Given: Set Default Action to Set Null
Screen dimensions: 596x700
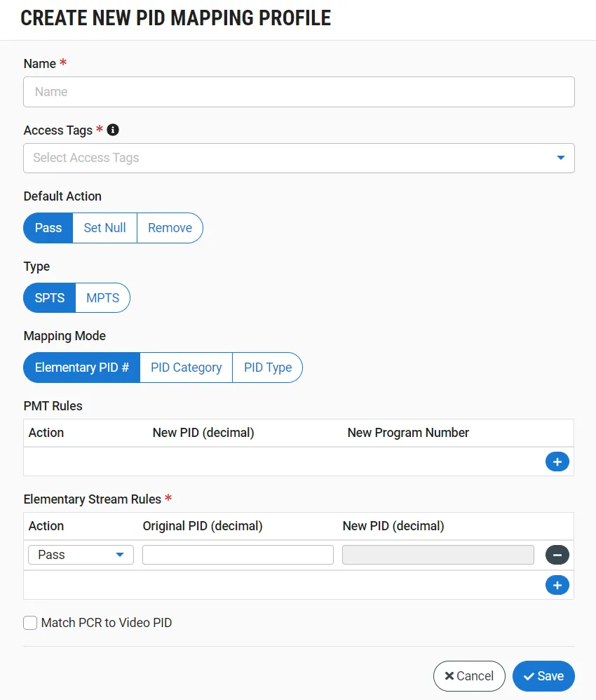Looking at the screenshot, I should [x=105, y=228].
